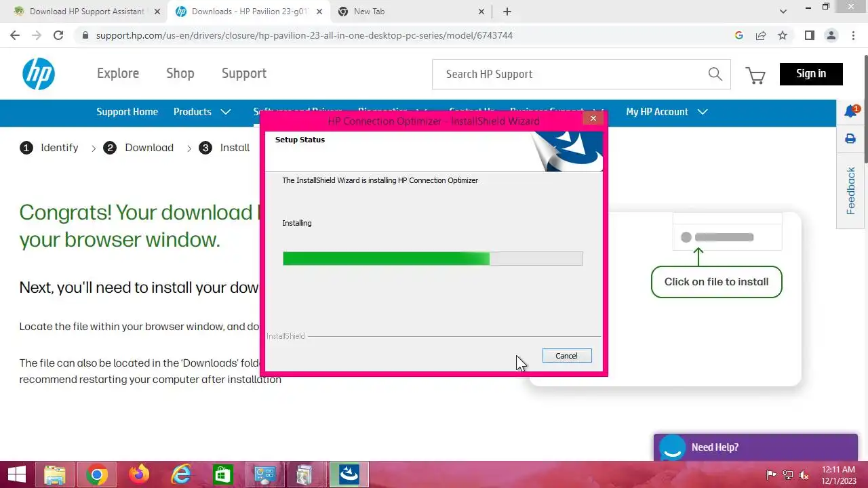
Task: Click the green installation progress bar
Action: [433, 258]
